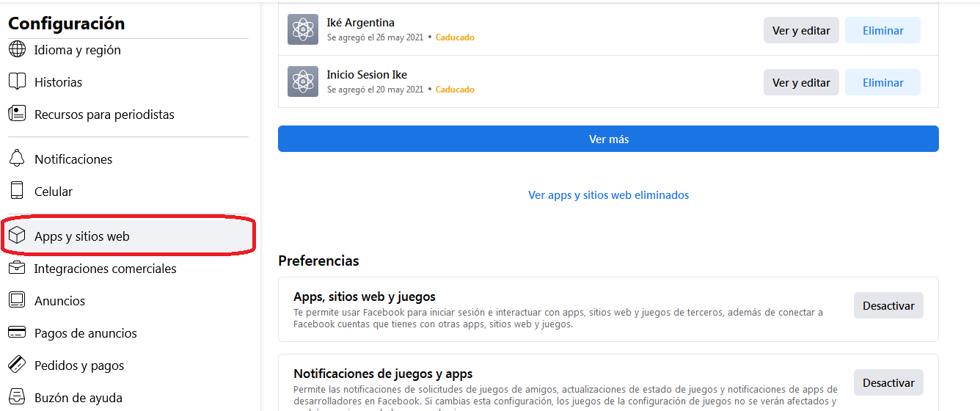This screenshot has height=411, width=980.
Task: Click the briefcase icon for Integraciones comerciales
Action: pyautogui.click(x=17, y=269)
